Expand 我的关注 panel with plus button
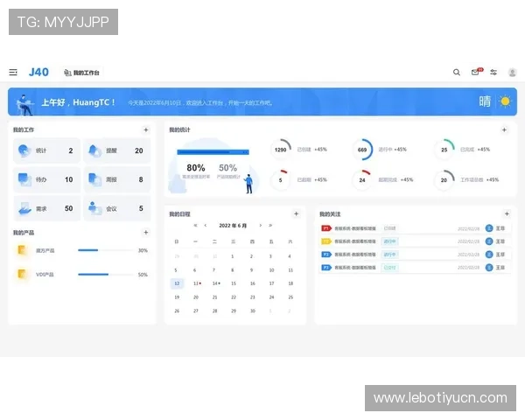The height and width of the screenshot is (420, 525). pos(506,213)
